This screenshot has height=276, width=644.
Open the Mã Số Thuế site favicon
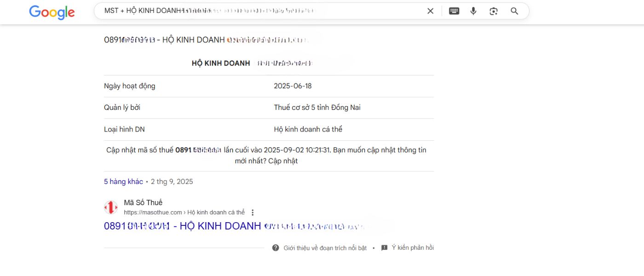(x=110, y=207)
